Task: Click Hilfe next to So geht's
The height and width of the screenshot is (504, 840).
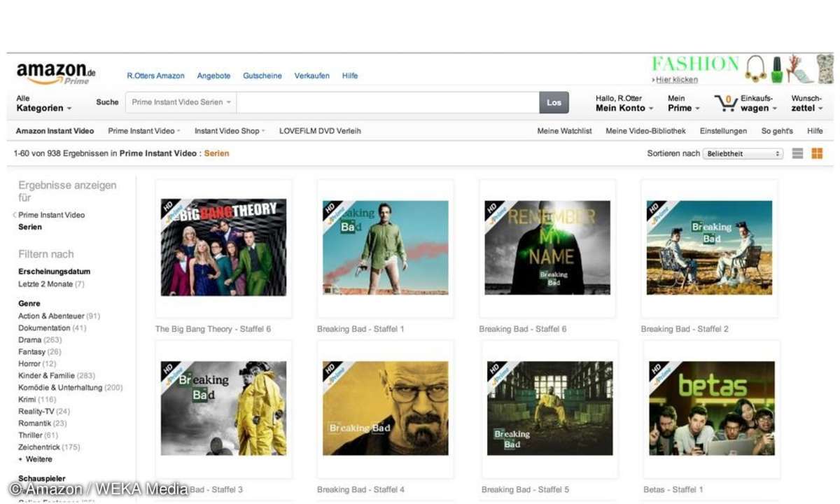Action: point(815,131)
